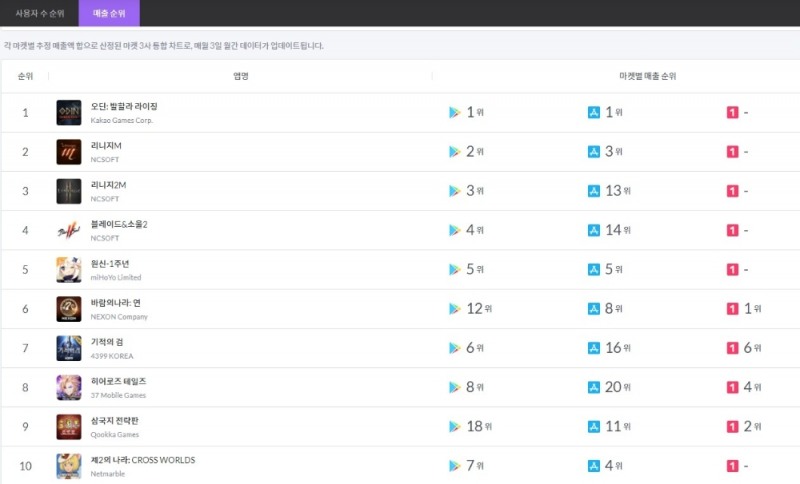Click the Google Play icon in rank 1 row
Viewport: 800px width, 484px height.
coord(455,112)
